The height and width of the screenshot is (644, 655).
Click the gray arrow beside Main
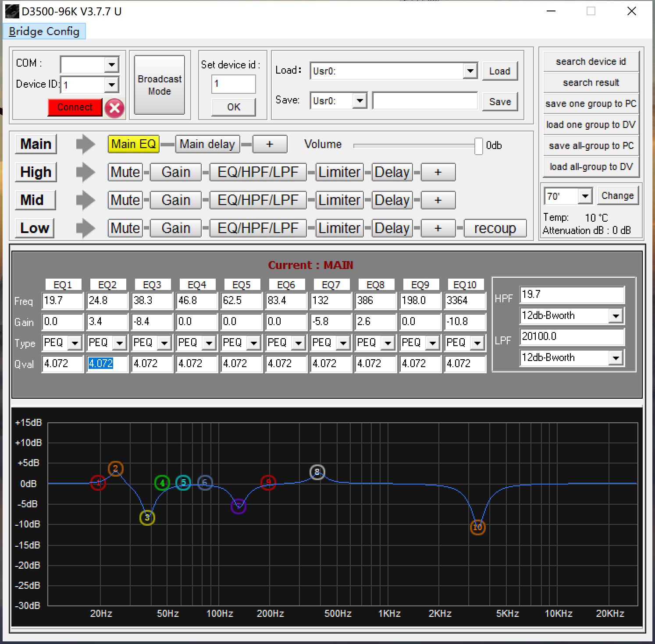point(85,144)
